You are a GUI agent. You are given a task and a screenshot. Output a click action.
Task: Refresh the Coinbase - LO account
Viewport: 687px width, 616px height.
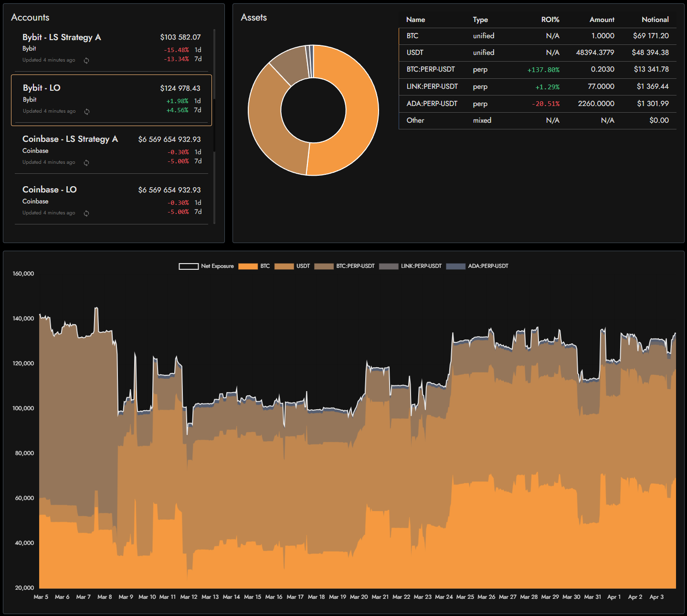86,213
